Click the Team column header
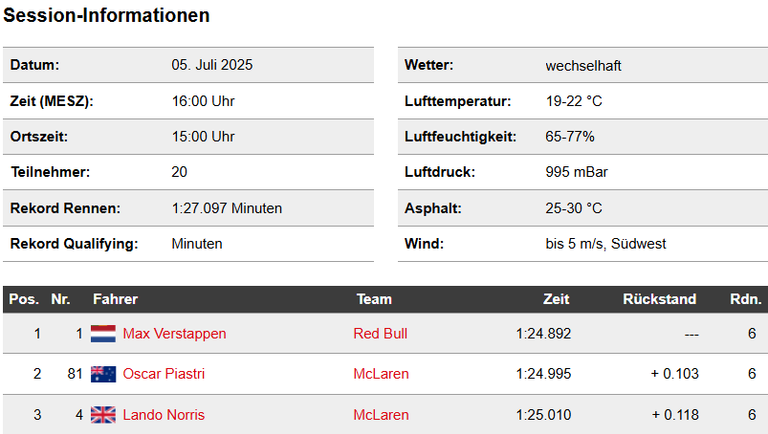This screenshot has width=768, height=434. click(374, 299)
